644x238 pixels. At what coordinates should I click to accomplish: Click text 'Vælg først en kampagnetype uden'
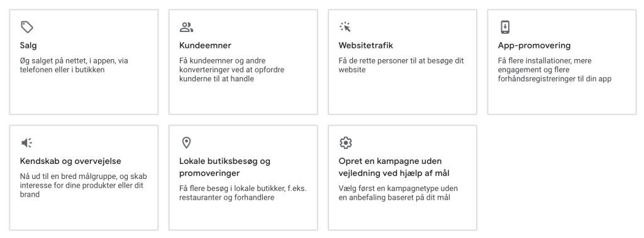tap(398, 193)
